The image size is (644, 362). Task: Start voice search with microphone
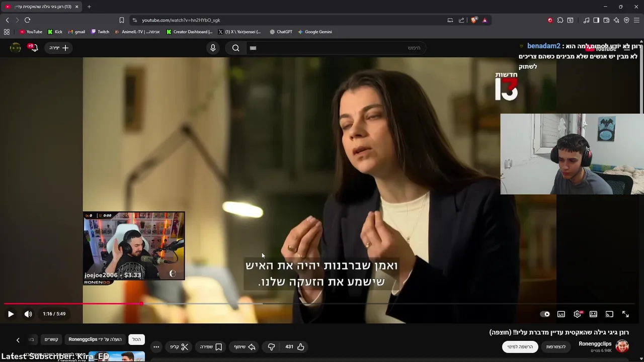tap(213, 48)
